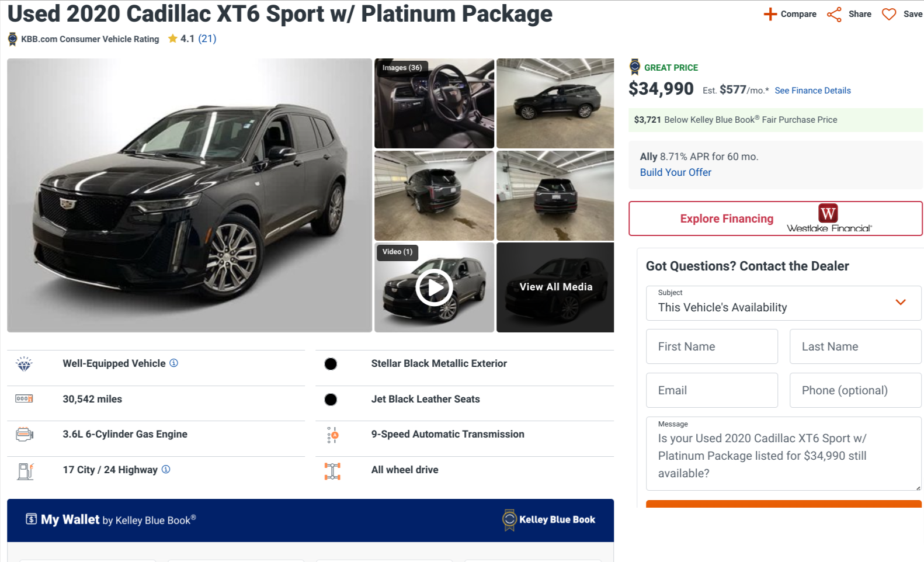
Task: Open See Finance Details link
Action: [x=812, y=91]
